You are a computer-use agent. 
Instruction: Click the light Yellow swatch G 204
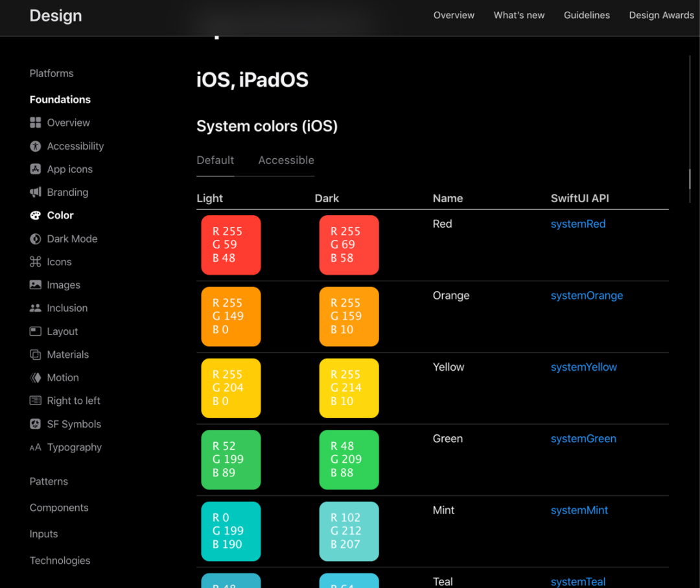231,388
